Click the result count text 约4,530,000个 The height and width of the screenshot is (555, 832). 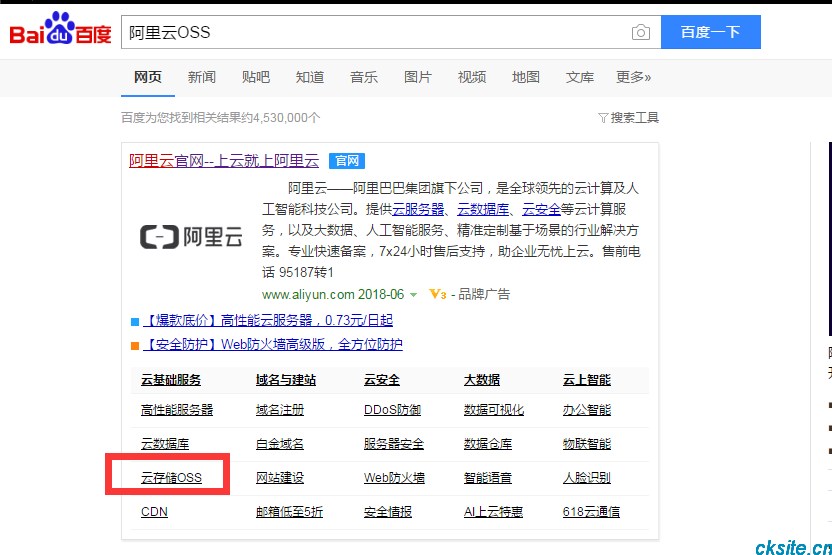coord(281,118)
